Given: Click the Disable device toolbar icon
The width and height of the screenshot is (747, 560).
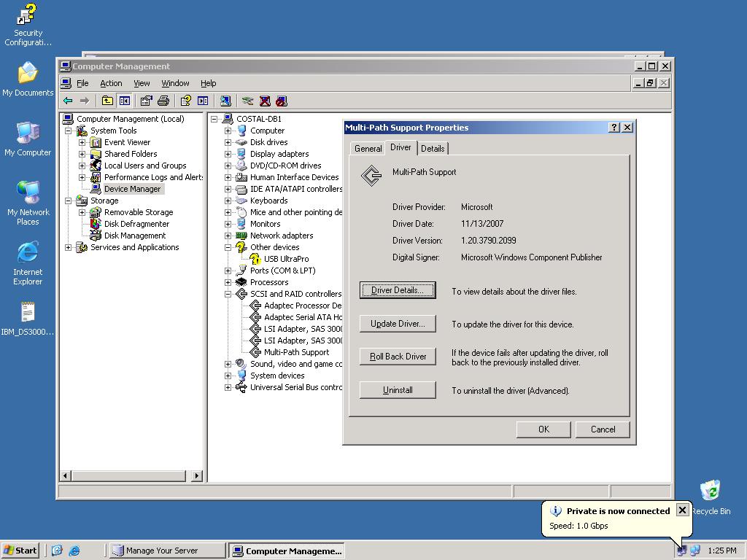Looking at the screenshot, I should (x=282, y=101).
